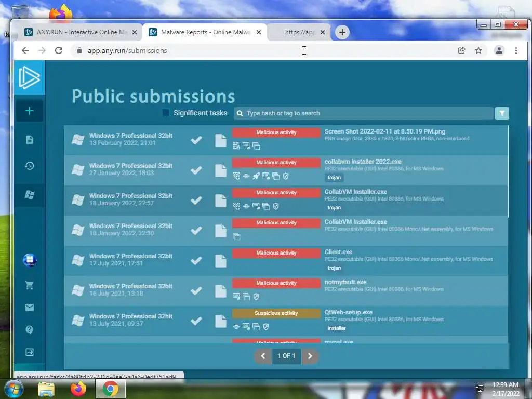Image resolution: width=532 pixels, height=399 pixels.
Task: Click the shield indicator in QtWeb-setup.exe row
Action: coord(266,327)
